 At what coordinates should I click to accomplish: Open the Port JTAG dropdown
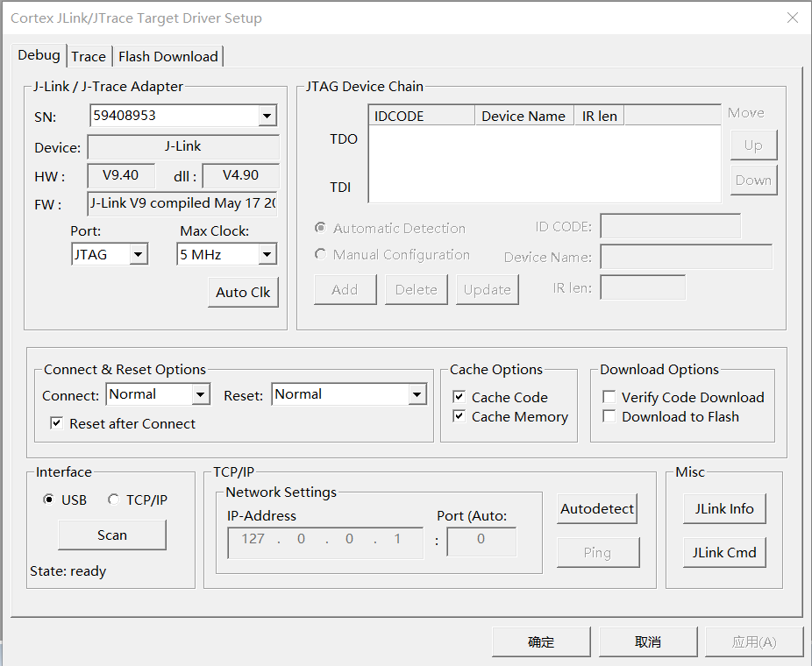tap(139, 255)
